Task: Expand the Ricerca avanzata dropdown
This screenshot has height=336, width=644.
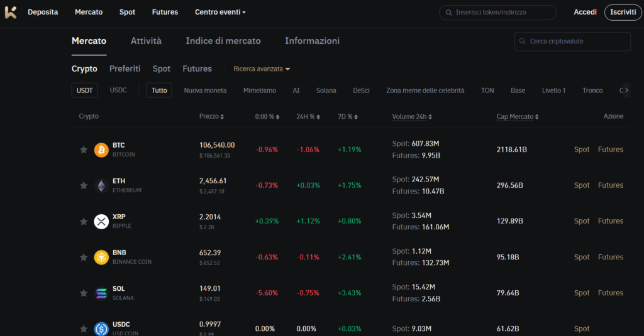Action: (x=262, y=69)
